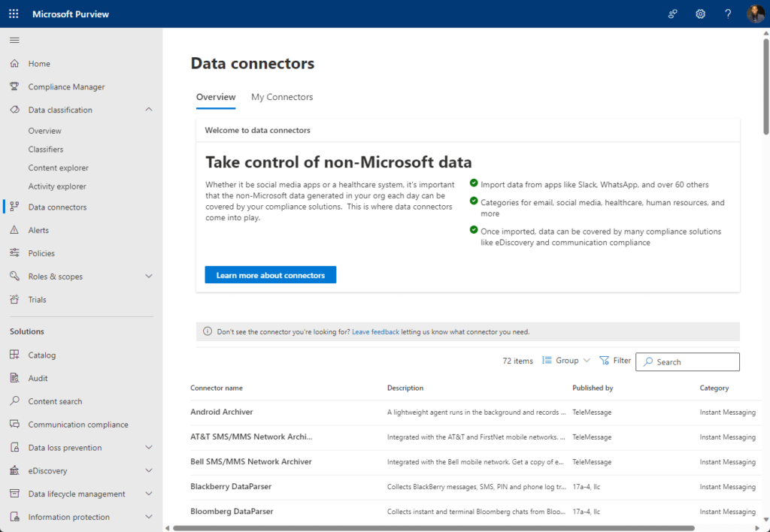Click the Data loss prevention icon
Image resolution: width=770 pixels, height=532 pixels.
point(15,447)
